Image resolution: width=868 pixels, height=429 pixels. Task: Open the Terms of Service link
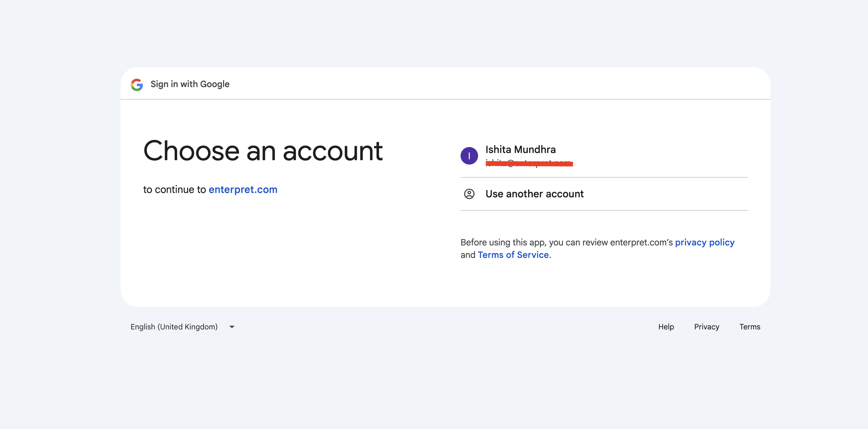point(513,254)
